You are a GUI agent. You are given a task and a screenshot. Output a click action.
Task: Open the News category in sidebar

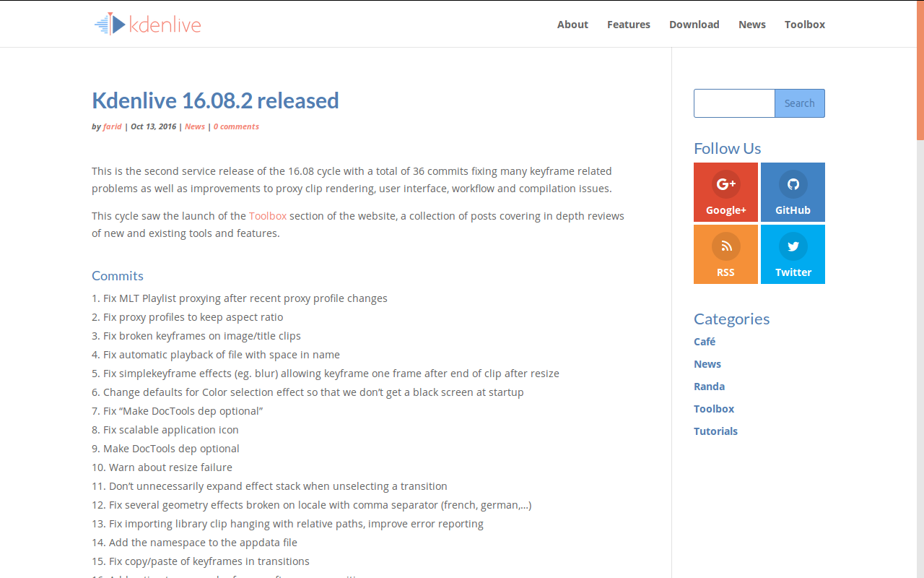click(707, 364)
